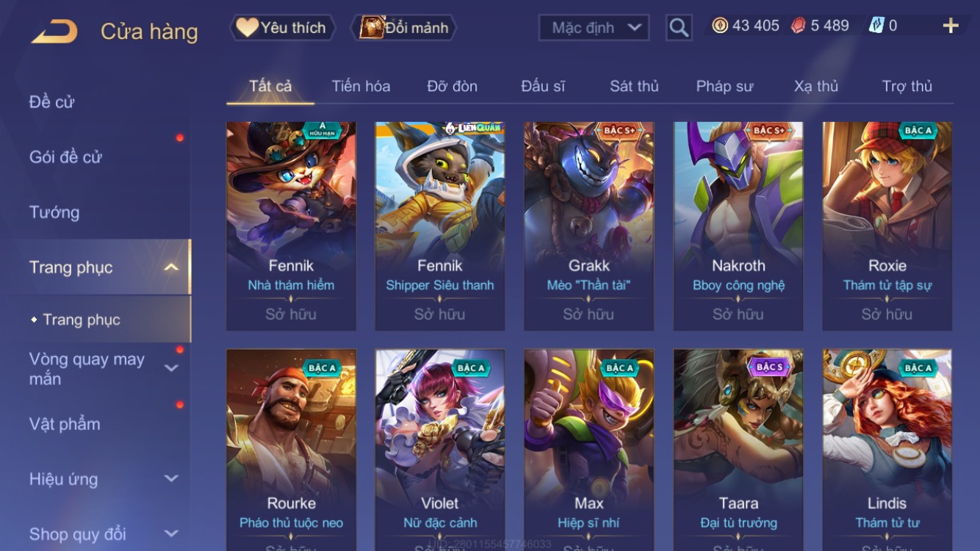Viewport: 980px width, 551px height.
Task: Tap the plus icon to add currency
Action: tap(951, 26)
